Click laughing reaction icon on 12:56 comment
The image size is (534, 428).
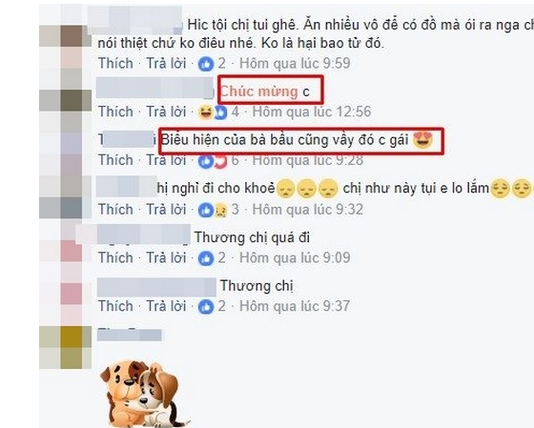(x=205, y=112)
